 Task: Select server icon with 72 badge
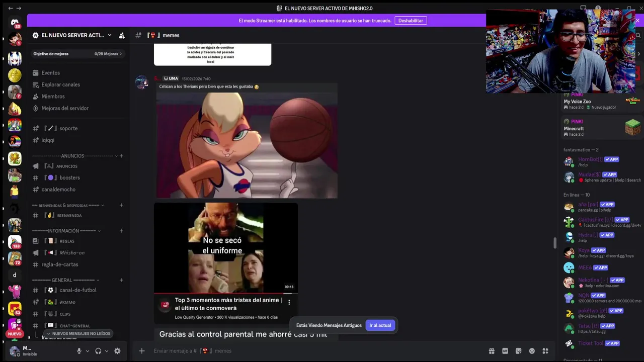[x=15, y=258]
